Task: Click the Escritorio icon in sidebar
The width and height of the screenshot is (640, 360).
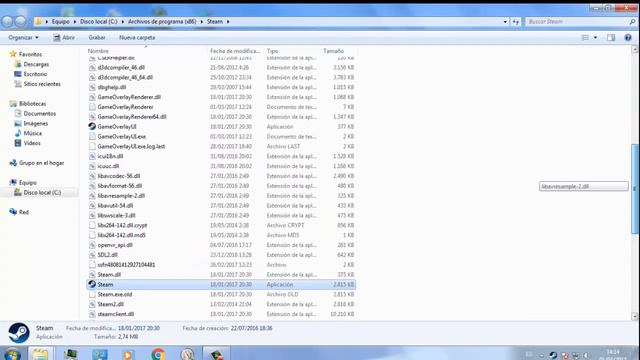Action: point(18,74)
